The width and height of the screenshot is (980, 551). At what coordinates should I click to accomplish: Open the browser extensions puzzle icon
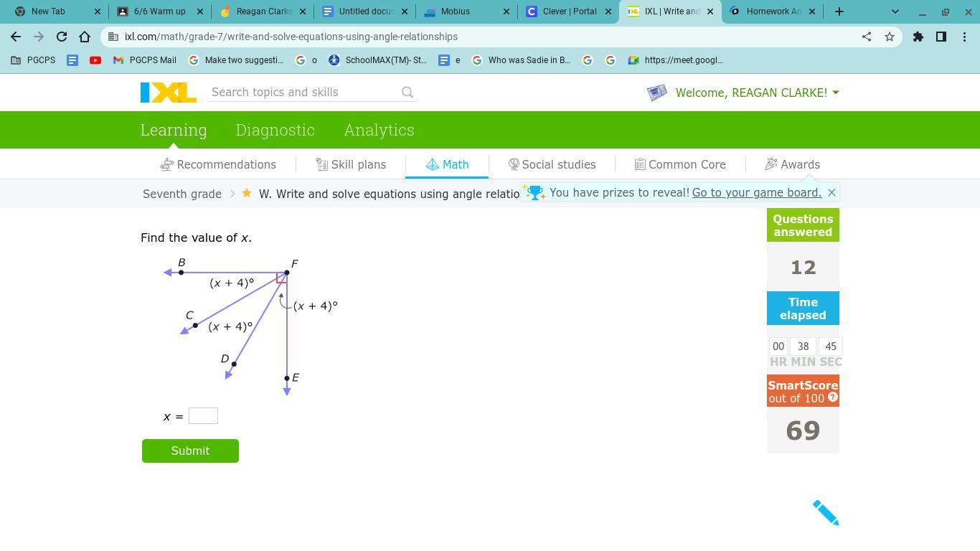click(918, 37)
